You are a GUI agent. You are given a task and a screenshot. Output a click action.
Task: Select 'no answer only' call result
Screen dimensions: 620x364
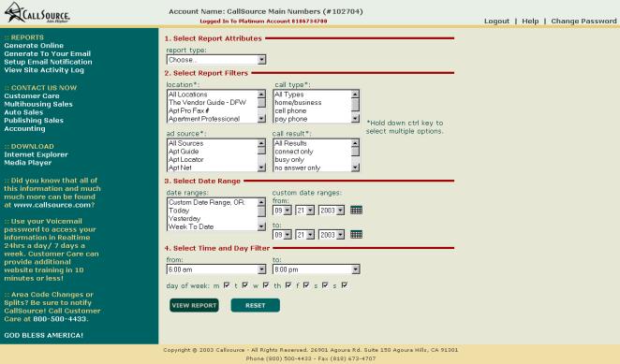coord(312,167)
